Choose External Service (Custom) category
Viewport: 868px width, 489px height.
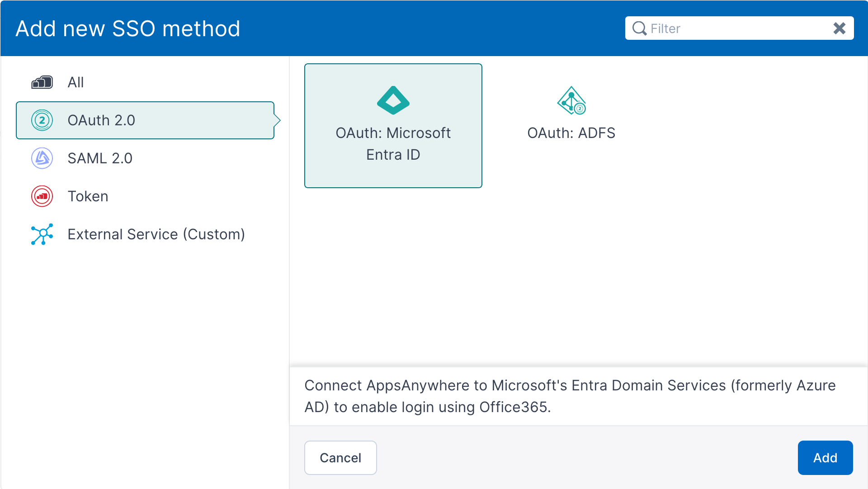(x=156, y=234)
